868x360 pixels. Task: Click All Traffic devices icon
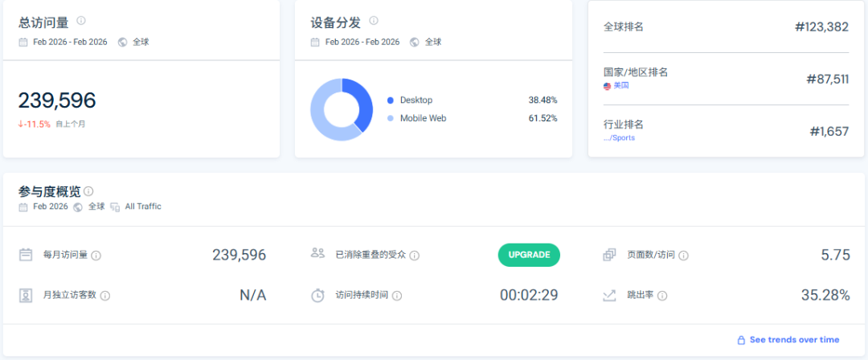click(x=115, y=207)
